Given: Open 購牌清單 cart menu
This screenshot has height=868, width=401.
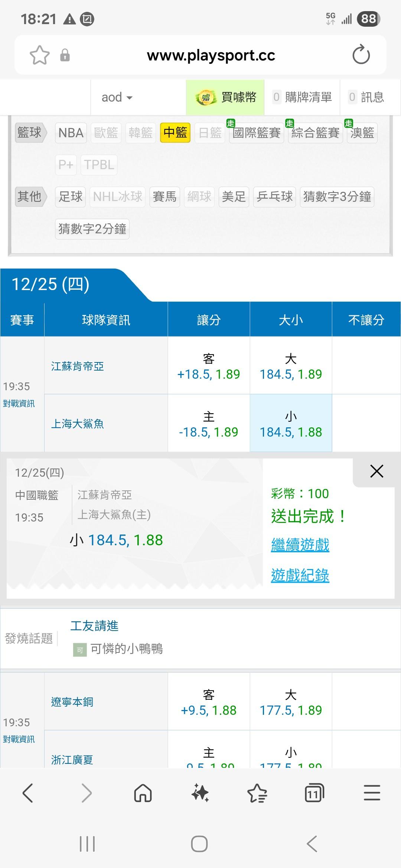Looking at the screenshot, I should [302, 98].
